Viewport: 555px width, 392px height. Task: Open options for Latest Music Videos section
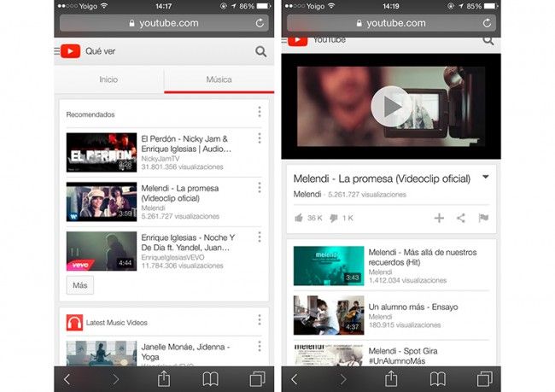260,319
